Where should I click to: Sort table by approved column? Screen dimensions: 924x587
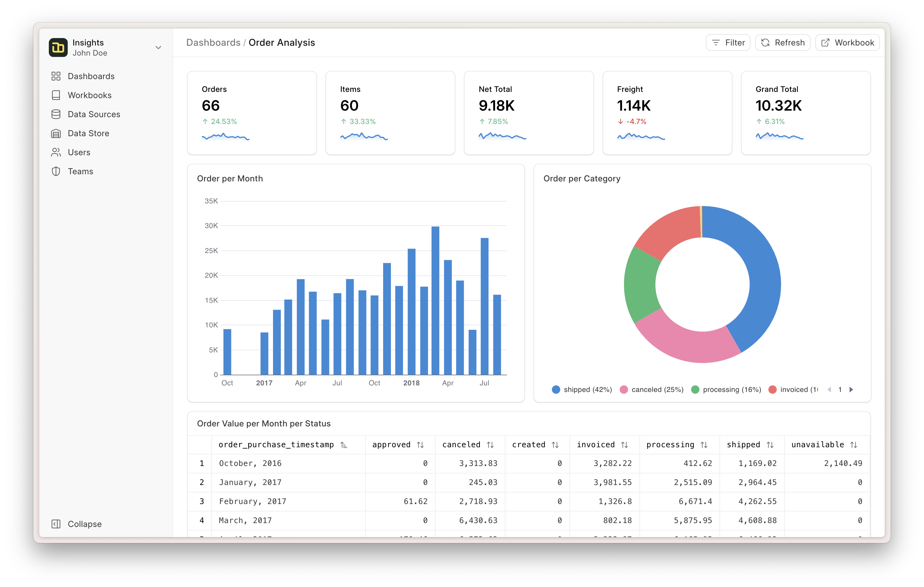pyautogui.click(x=420, y=445)
